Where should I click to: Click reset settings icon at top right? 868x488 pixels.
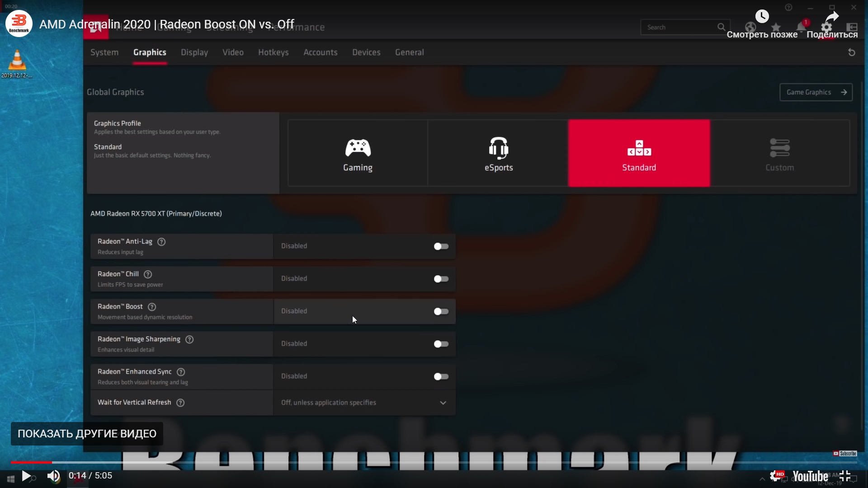tap(851, 52)
